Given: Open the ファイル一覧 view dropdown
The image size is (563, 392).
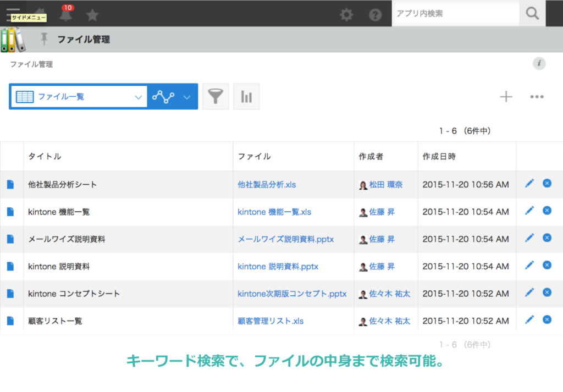Looking at the screenshot, I should pyautogui.click(x=79, y=96).
